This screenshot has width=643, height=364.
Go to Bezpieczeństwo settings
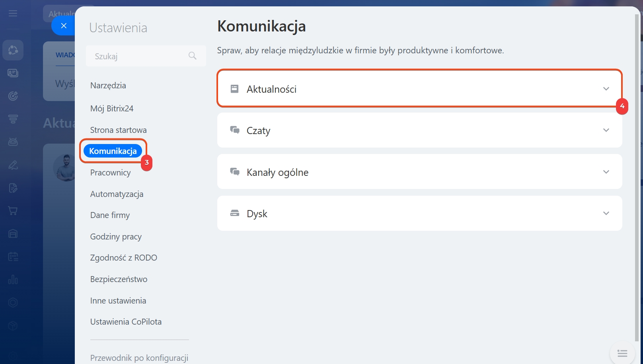tap(119, 279)
